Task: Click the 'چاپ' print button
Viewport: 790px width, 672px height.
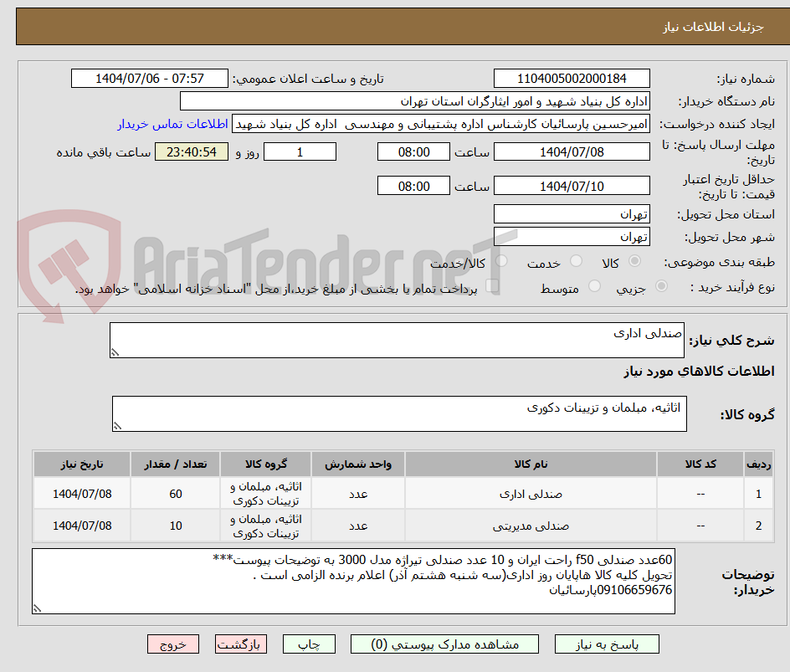Action: 309,644
